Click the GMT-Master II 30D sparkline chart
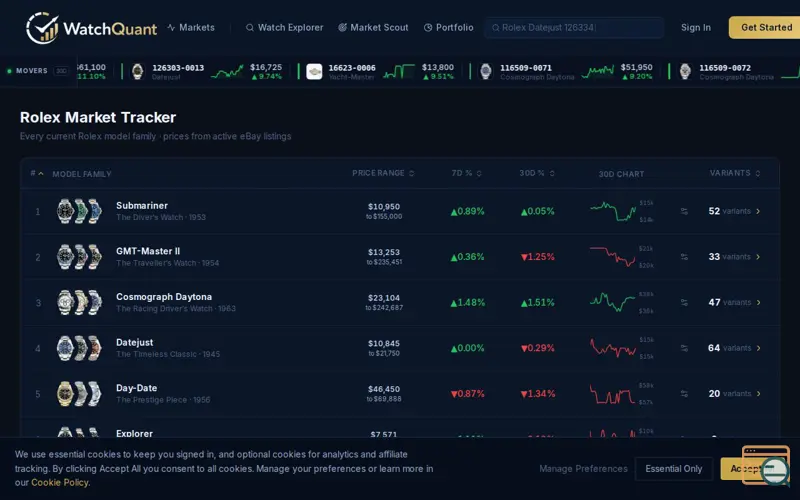 pyautogui.click(x=613, y=257)
